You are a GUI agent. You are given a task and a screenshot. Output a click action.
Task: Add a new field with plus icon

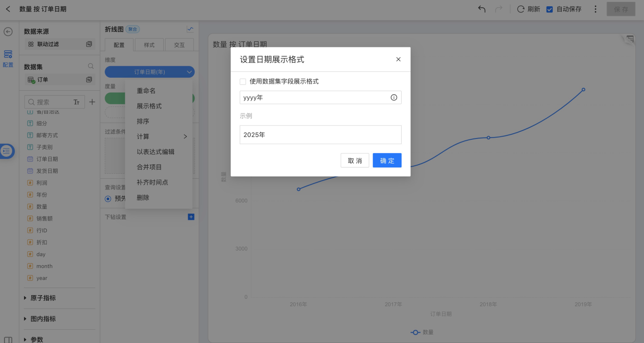coord(92,102)
